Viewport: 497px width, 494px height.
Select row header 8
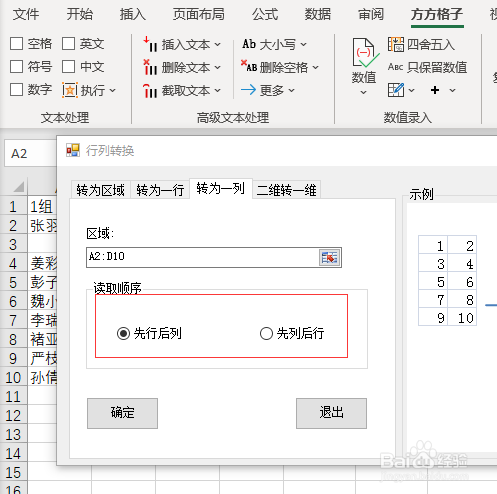pyautogui.click(x=13, y=340)
